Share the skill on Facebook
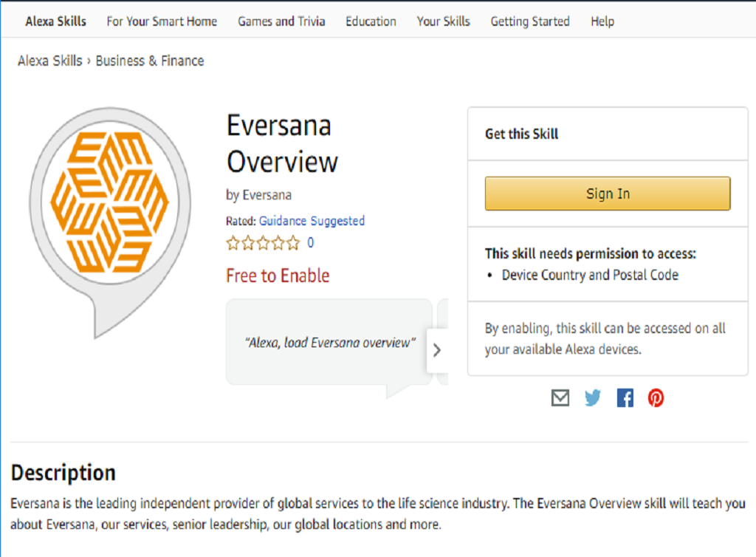Viewport: 756px width, 557px height. pos(625,398)
